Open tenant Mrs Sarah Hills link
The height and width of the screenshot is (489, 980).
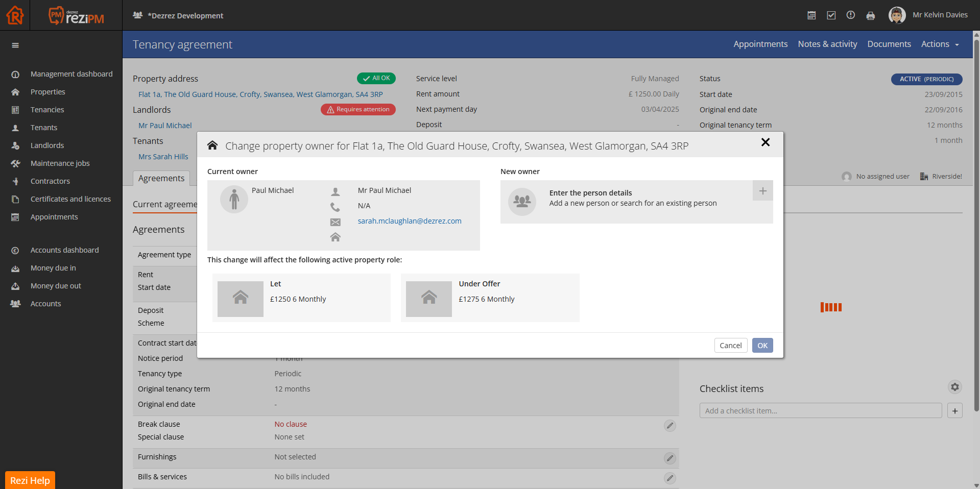(x=163, y=157)
